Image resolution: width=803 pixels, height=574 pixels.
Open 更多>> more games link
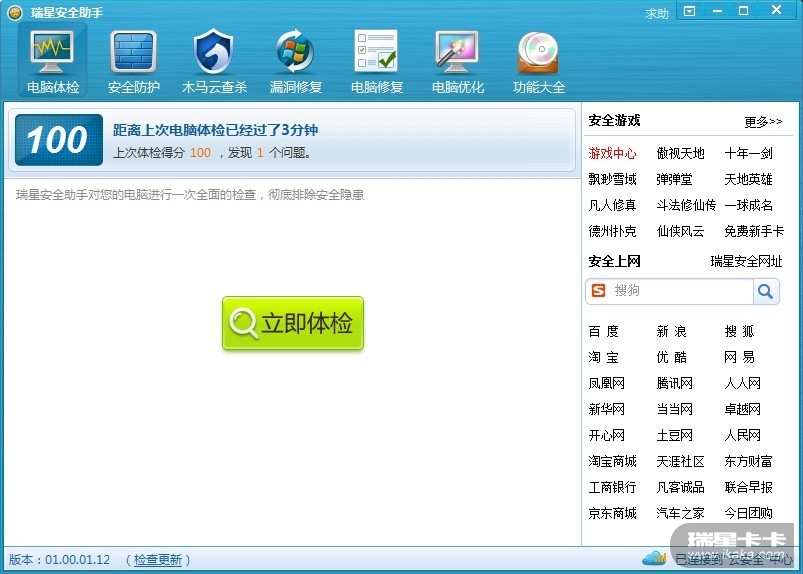763,121
